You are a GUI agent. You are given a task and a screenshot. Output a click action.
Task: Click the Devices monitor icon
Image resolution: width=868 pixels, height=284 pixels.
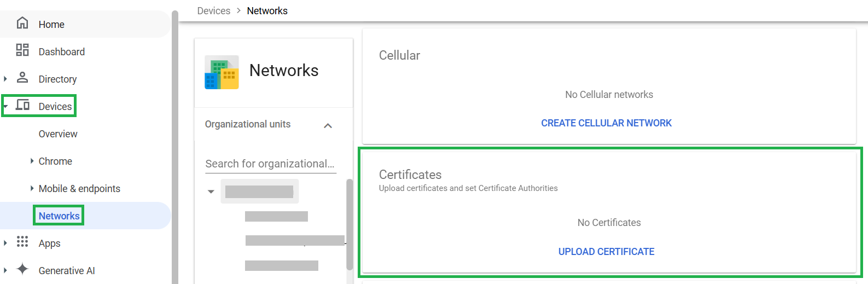22,105
